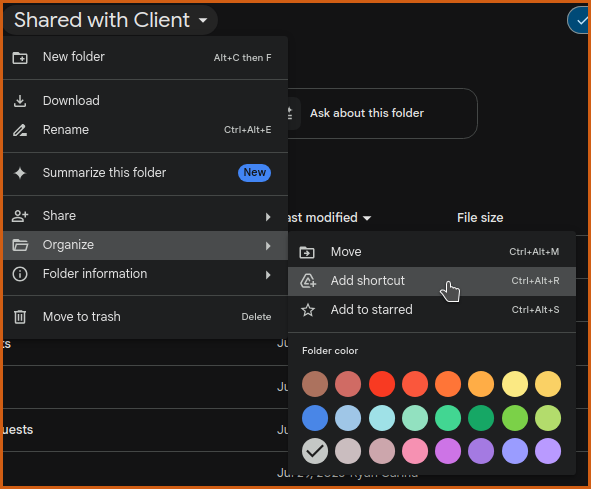Choose Summarize this folder
Image resolution: width=591 pixels, height=489 pixels.
(x=145, y=173)
